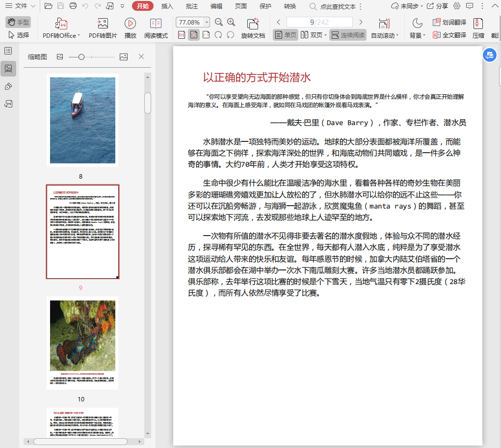Viewport: 501px width, 448px height.
Task: Click the feedback chat bubble icon
Action: 470,6
